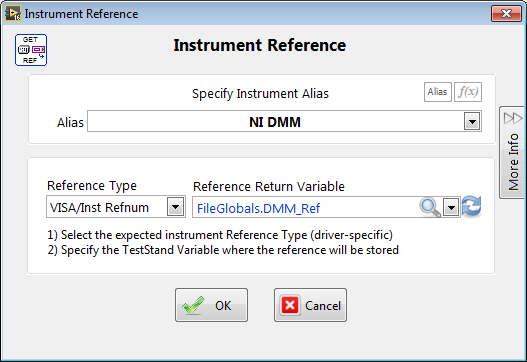Close the Instrument Reference window
The image size is (527, 362).
[506, 13]
